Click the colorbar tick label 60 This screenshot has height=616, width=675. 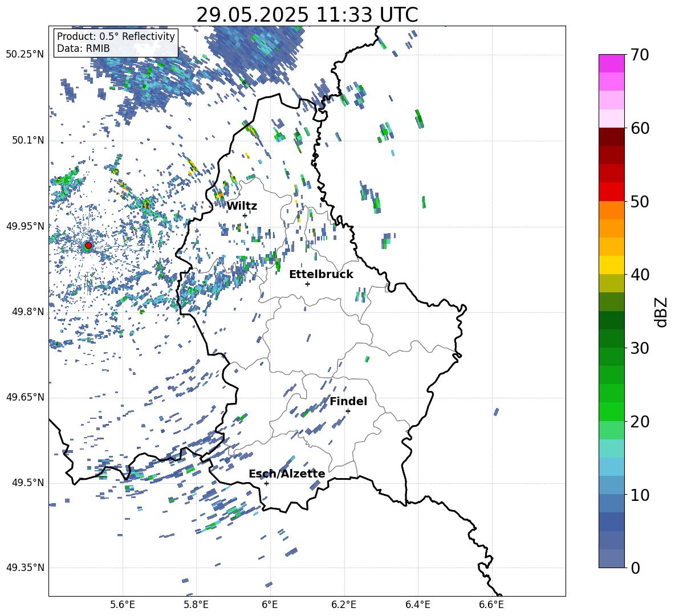(x=640, y=128)
